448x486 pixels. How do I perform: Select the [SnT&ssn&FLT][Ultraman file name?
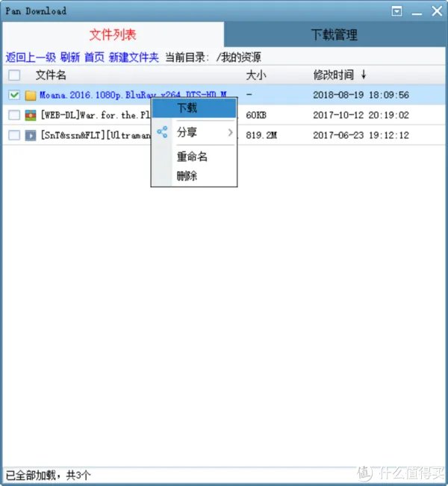[x=96, y=135]
